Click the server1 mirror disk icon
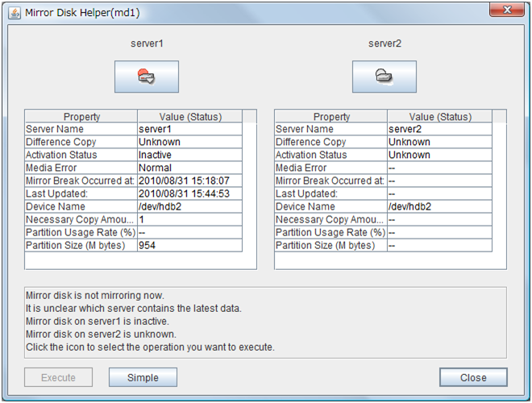Screen dimensions: 532x403 [x=146, y=77]
